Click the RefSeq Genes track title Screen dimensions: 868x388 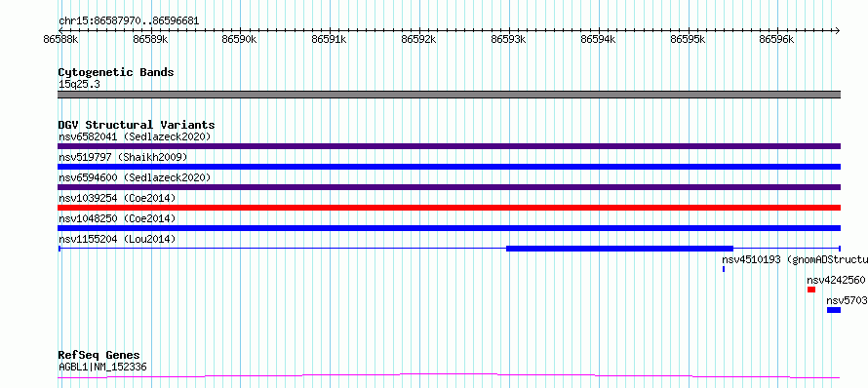[99, 355]
